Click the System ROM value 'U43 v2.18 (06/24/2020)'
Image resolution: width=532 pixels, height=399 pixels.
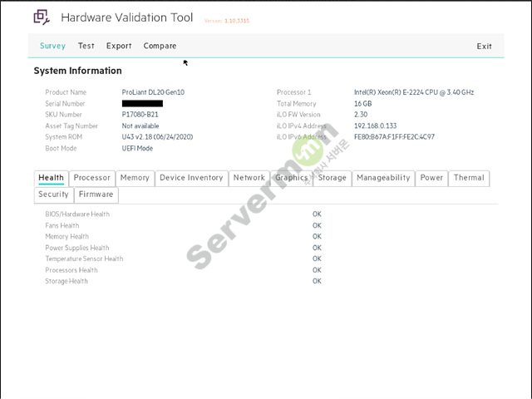point(157,137)
